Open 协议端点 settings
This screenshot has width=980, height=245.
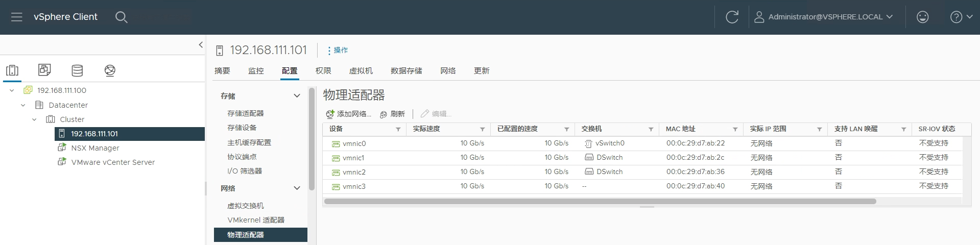tap(242, 157)
